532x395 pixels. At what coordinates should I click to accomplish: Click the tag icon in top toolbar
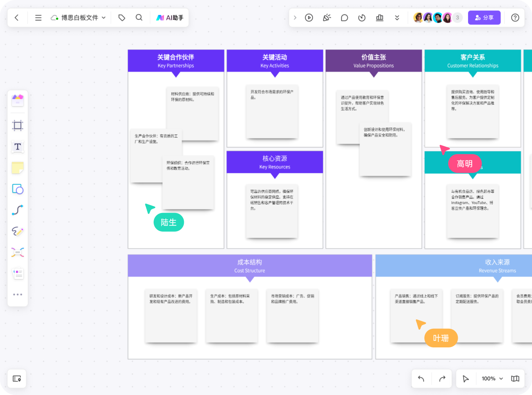coord(122,17)
